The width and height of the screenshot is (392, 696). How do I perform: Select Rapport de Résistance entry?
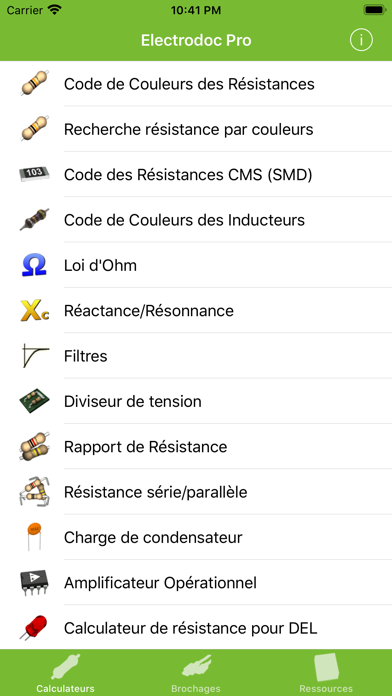196,446
